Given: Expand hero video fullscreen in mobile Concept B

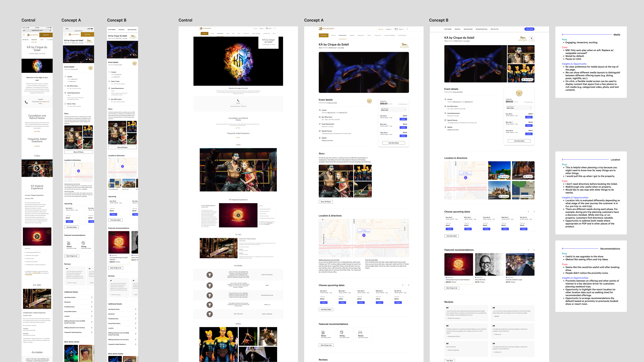Looking at the screenshot, I should pyautogui.click(x=136, y=55).
